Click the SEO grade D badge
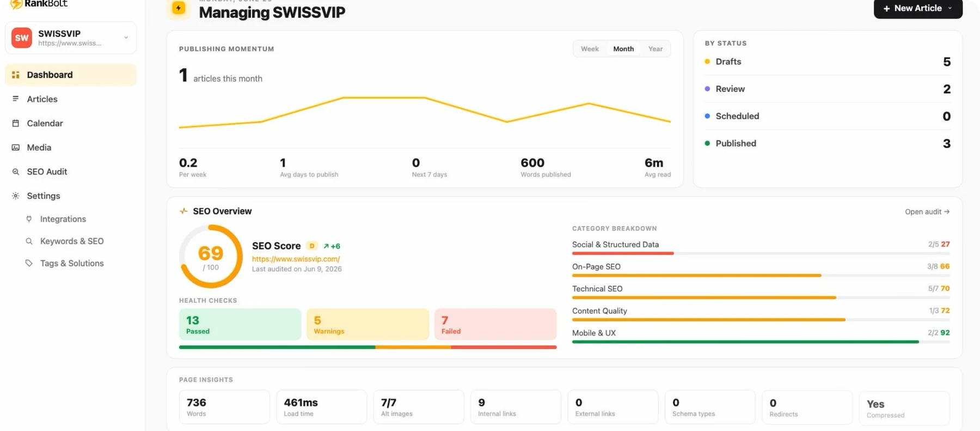This screenshot has width=980, height=431. 312,246
